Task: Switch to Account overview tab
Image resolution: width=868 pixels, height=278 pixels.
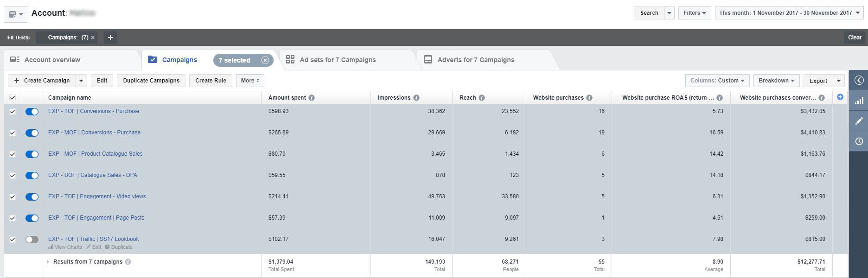Action: point(52,60)
